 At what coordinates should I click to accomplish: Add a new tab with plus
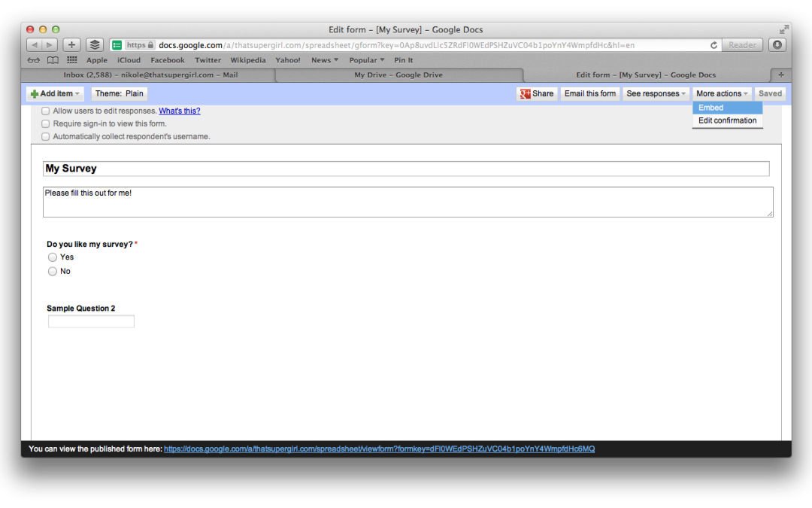781,75
